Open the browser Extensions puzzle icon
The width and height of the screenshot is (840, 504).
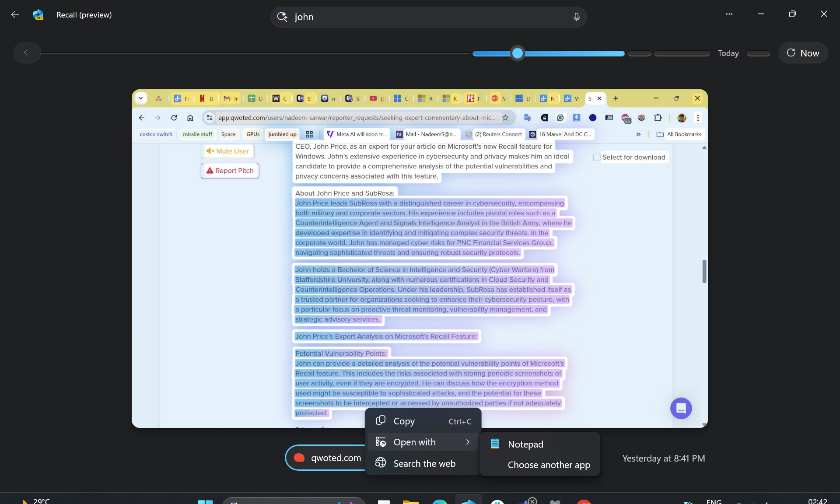pyautogui.click(x=657, y=118)
